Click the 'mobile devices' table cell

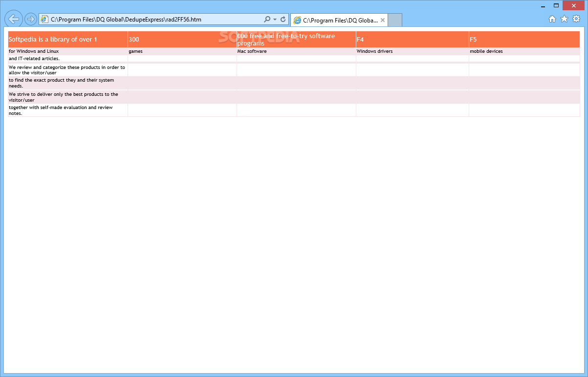(524, 51)
